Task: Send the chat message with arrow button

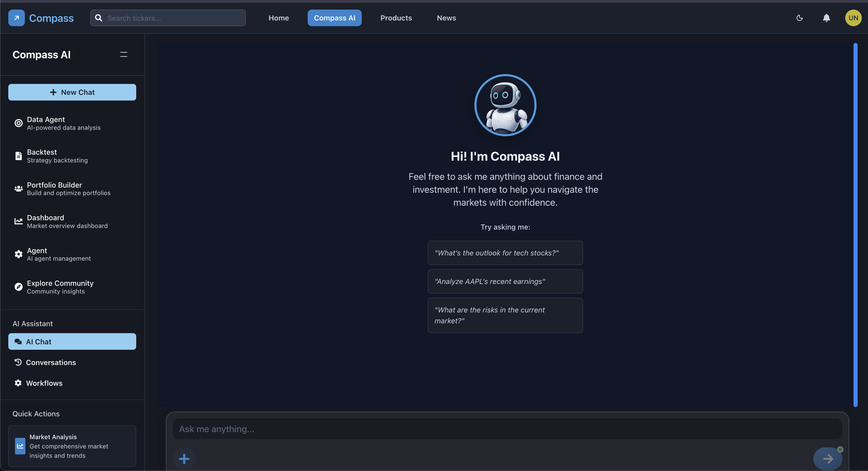Action: pyautogui.click(x=828, y=459)
